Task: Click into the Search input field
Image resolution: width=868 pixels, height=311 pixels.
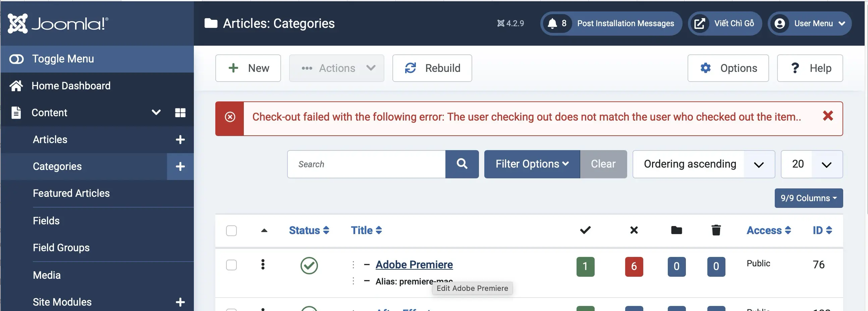Action: point(366,164)
